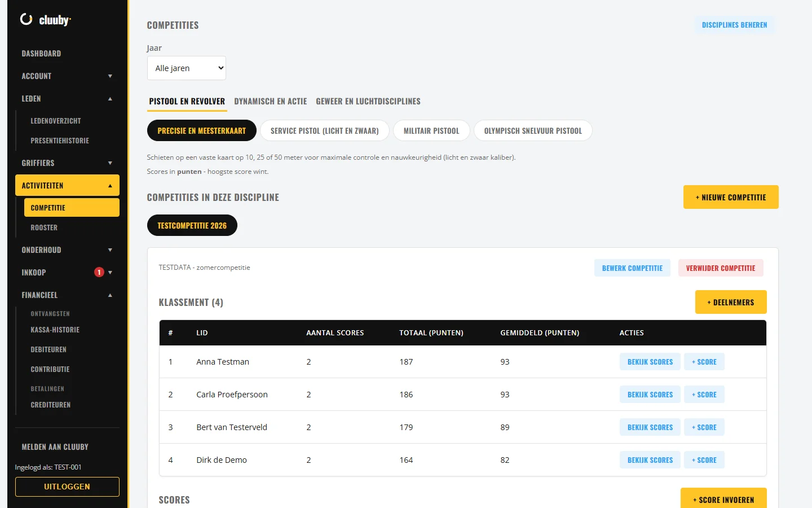Collapse the Activiteiten section
This screenshot has width=812, height=508.
(x=67, y=185)
